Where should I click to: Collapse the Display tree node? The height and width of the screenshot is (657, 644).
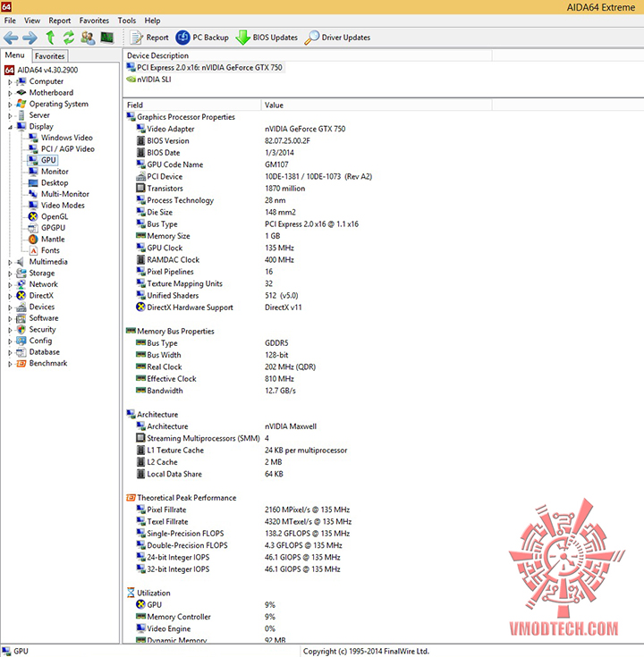[x=10, y=127]
